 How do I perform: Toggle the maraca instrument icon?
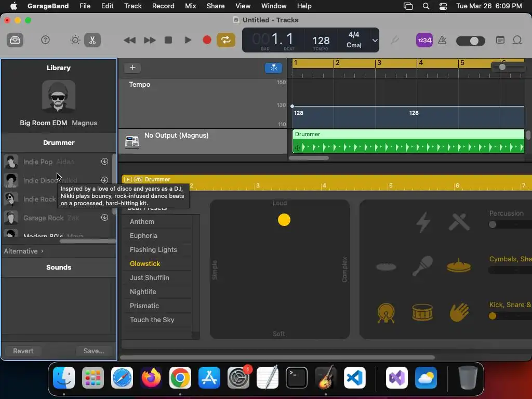tap(422, 265)
